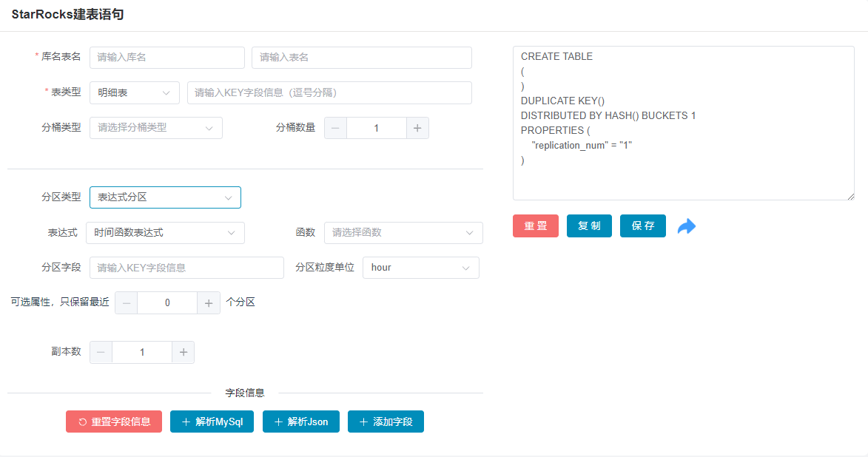Click 解析Json button
The width and height of the screenshot is (868, 457).
[301, 422]
